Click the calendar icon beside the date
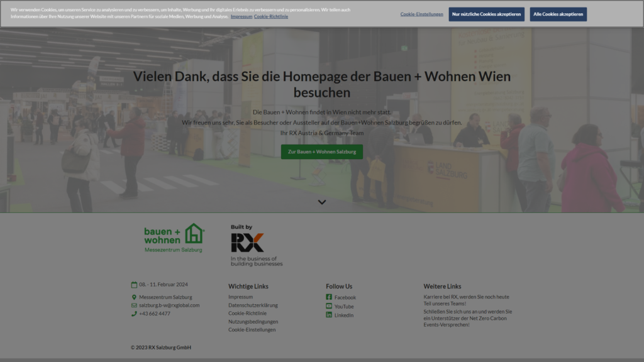 [134, 285]
